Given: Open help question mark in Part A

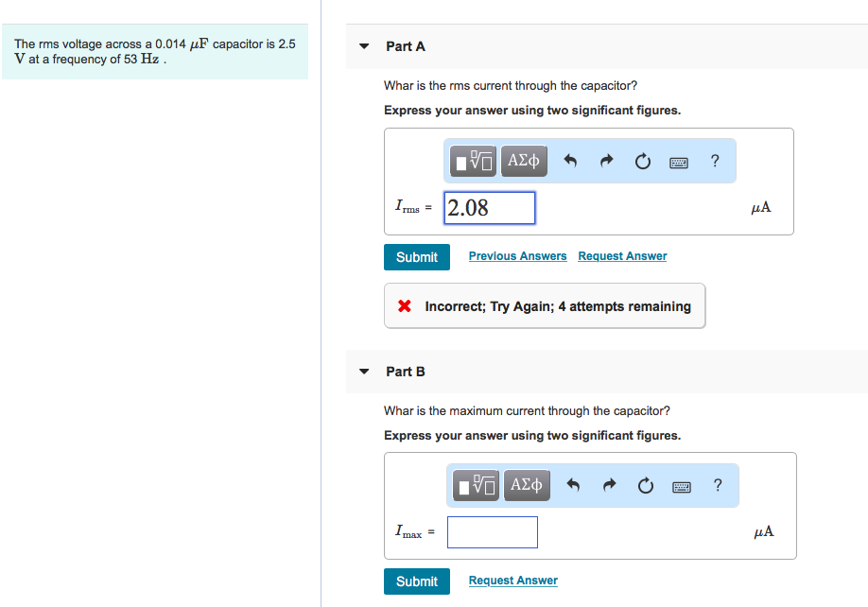Looking at the screenshot, I should tap(715, 161).
